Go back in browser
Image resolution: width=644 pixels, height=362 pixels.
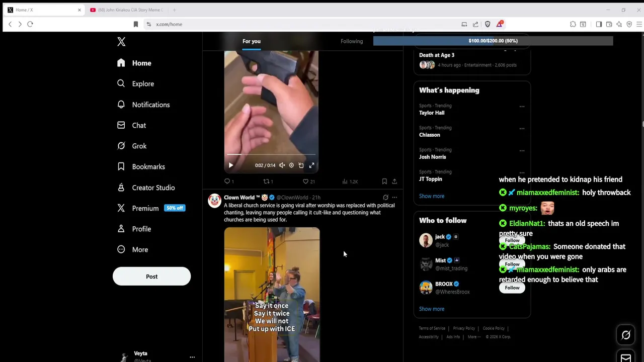tap(10, 24)
